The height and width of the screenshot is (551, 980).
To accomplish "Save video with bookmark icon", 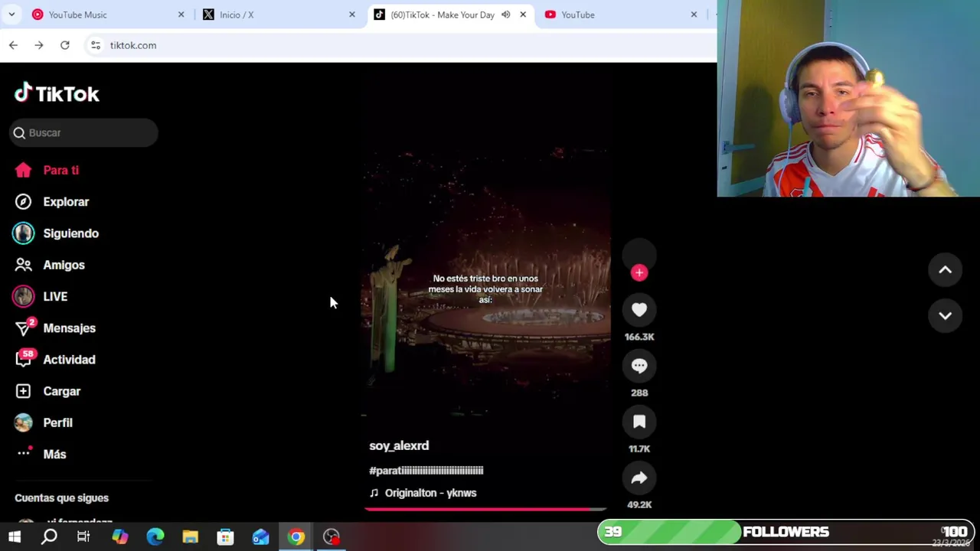I will tap(639, 422).
